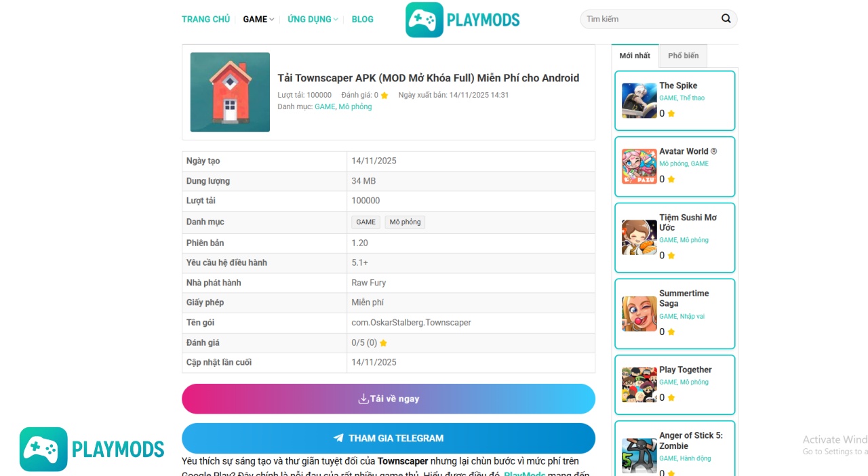Click Avatar World game thumbnail
The height and width of the screenshot is (476, 868).
pyautogui.click(x=639, y=166)
